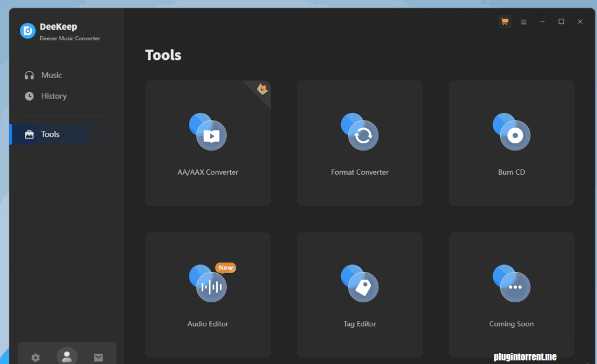The height and width of the screenshot is (364, 597).
Task: Click the Format Converter label
Action: tap(360, 172)
